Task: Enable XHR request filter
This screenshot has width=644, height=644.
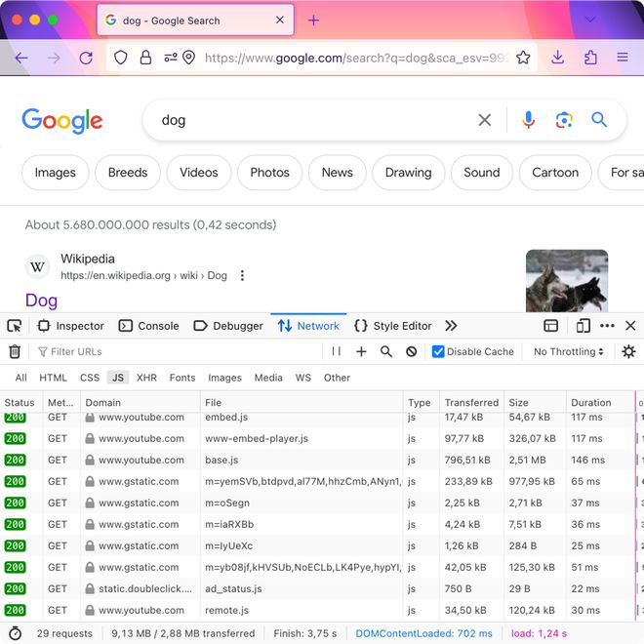Action: tap(146, 378)
